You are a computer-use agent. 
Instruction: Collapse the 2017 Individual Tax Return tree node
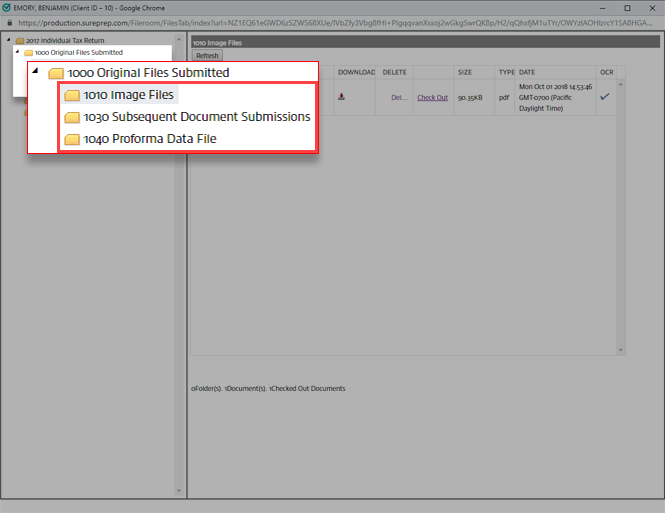[8, 40]
